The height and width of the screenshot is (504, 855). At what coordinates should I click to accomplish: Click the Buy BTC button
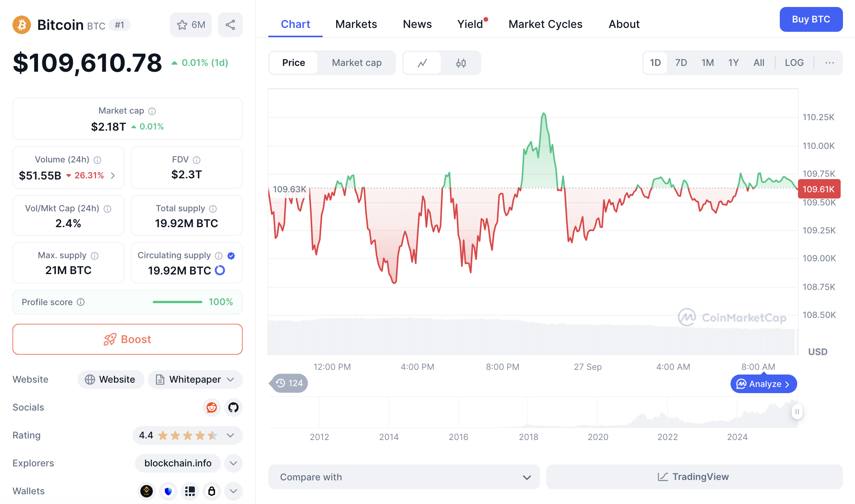pos(811,19)
